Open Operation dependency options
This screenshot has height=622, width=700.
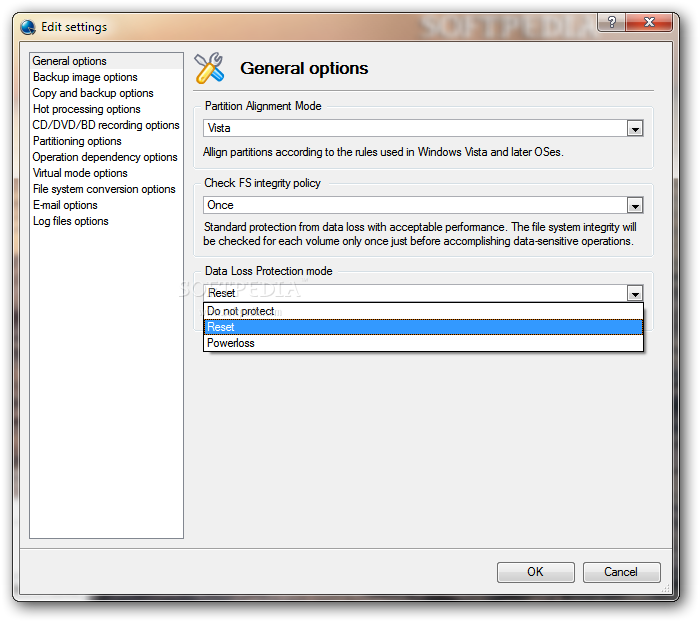click(105, 157)
